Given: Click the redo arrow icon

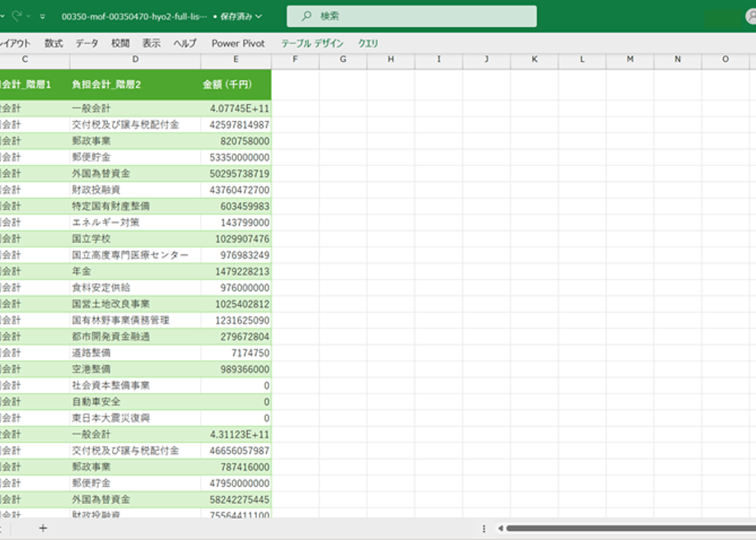Looking at the screenshot, I should [x=17, y=16].
